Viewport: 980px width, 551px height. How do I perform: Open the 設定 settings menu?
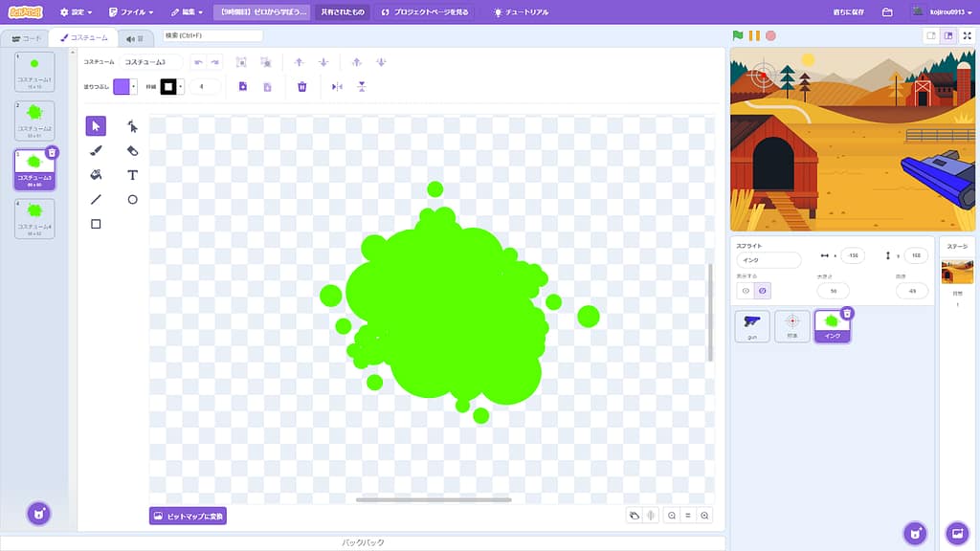point(76,12)
